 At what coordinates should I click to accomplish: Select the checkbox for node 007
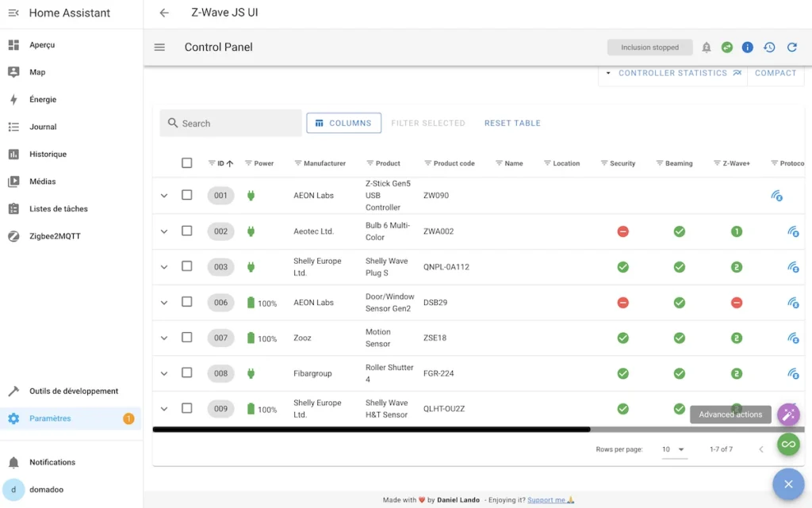pos(187,338)
